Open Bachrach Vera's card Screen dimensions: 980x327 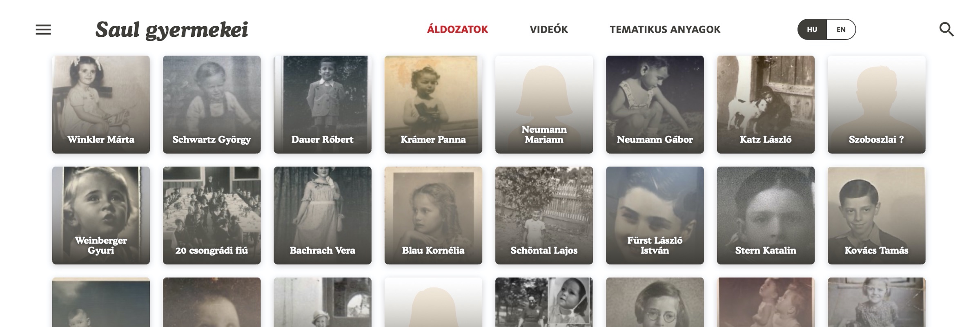(323, 215)
